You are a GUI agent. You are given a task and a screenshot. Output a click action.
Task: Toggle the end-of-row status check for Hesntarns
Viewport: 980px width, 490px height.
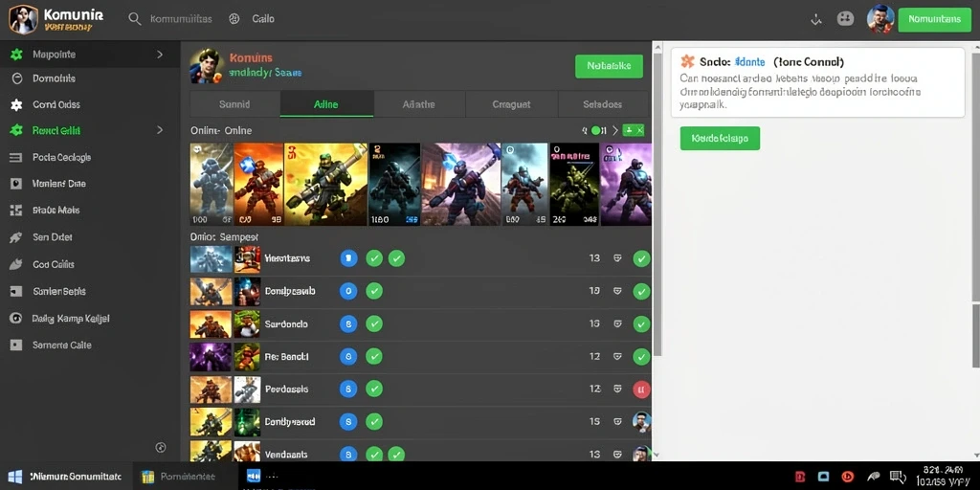pyautogui.click(x=641, y=258)
